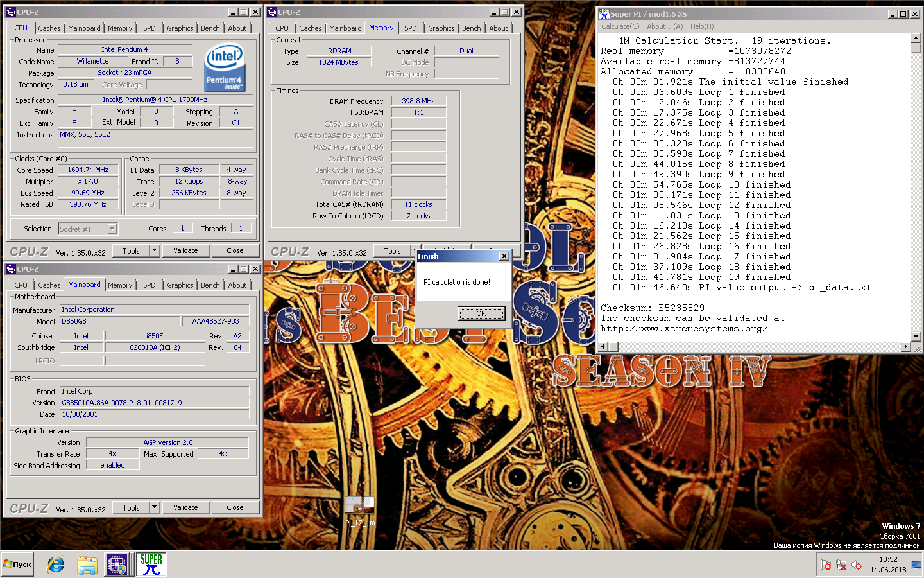Click the muted volume tray icon

click(x=857, y=565)
